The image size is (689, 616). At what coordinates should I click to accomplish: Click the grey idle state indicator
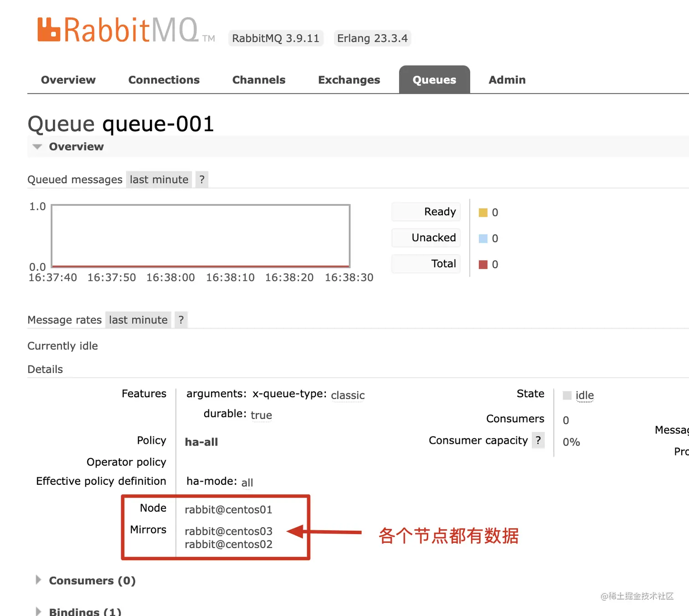[x=567, y=395]
